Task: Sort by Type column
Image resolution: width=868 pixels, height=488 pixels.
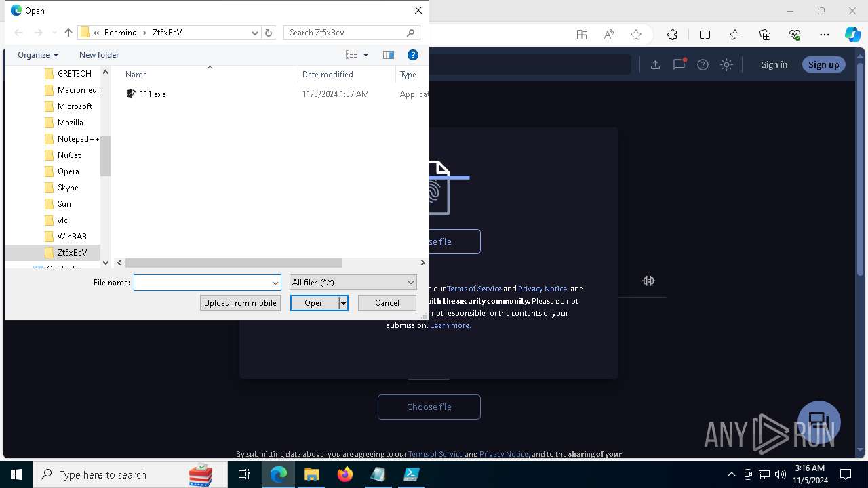Action: tap(412, 75)
